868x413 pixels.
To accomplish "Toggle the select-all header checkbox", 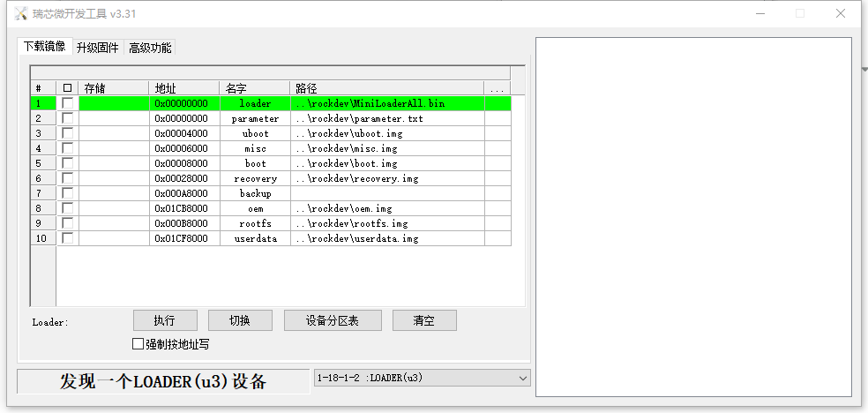I will click(x=68, y=88).
